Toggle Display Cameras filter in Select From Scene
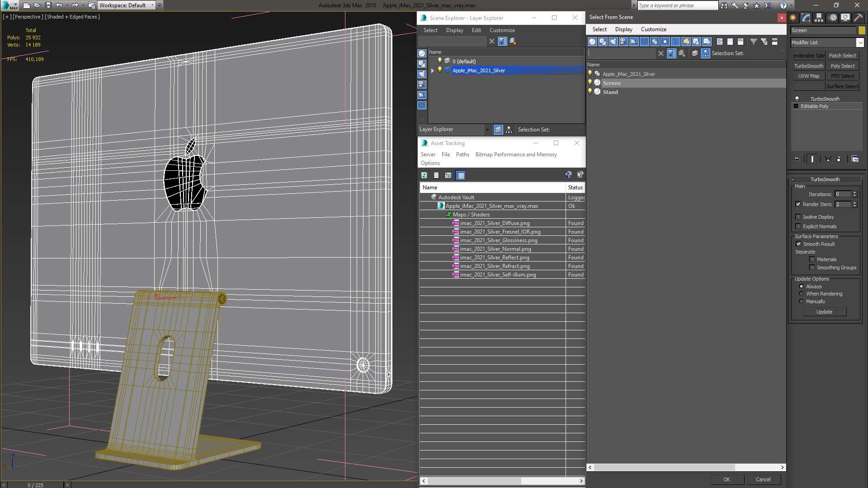This screenshot has width=868, height=488. 623,42
